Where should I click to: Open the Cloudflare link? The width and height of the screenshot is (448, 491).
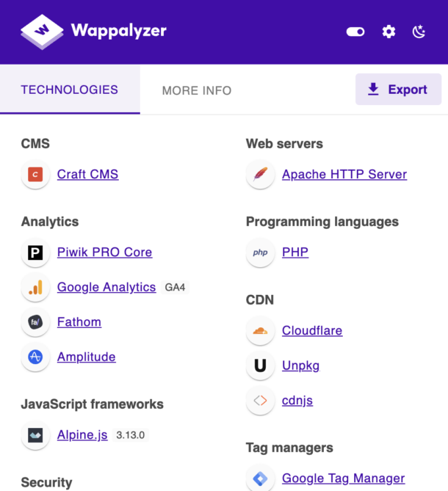click(x=312, y=330)
